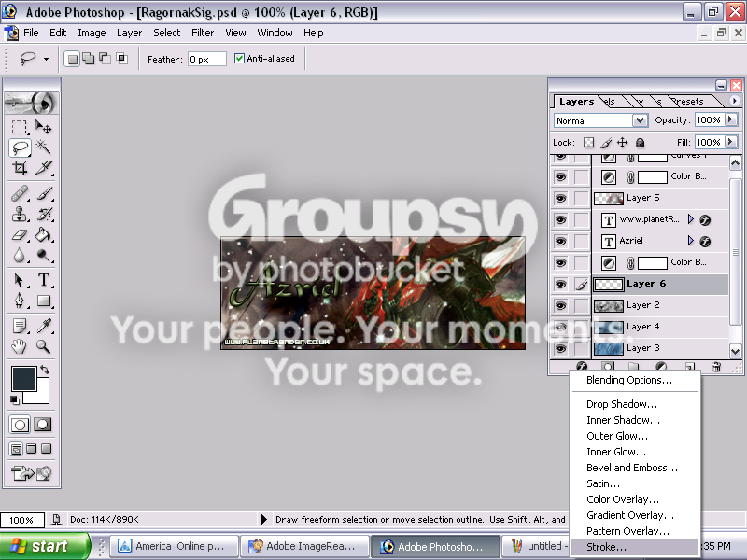Screen dimensions: 747x560
Task: Click the Jump to ImageReady icon
Action: tap(32, 473)
